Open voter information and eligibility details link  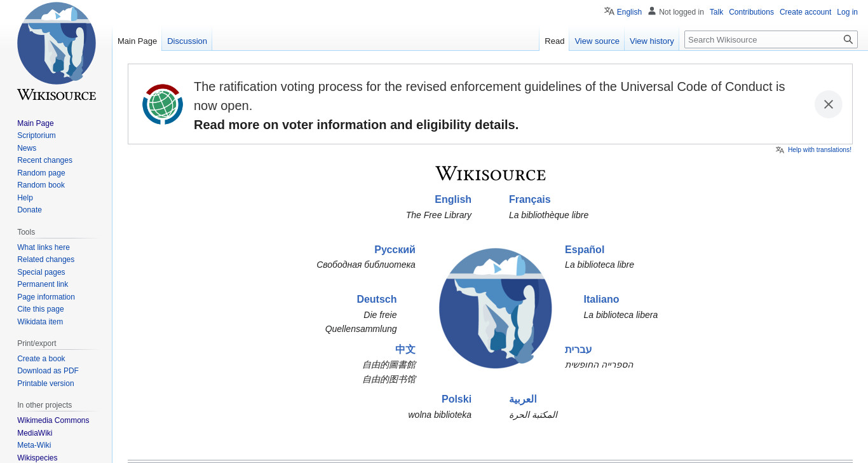(x=356, y=125)
